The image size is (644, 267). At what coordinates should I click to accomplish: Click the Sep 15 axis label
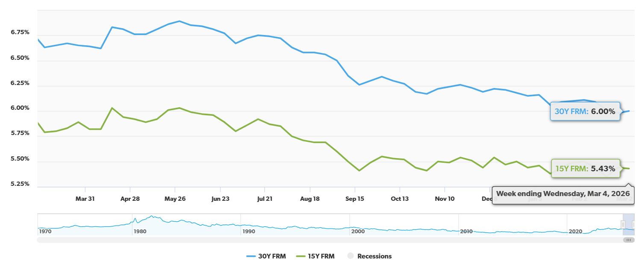point(355,199)
